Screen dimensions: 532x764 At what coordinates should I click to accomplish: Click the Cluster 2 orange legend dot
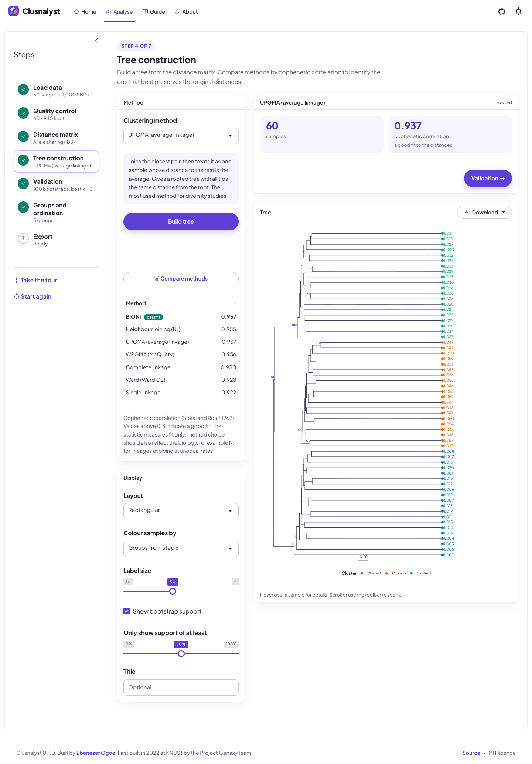pyautogui.click(x=386, y=573)
